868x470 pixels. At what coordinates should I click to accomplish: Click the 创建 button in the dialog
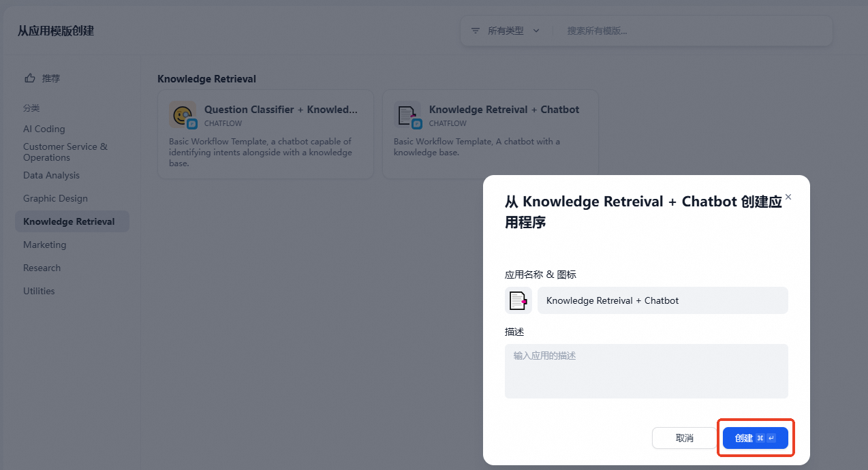pyautogui.click(x=755, y=438)
